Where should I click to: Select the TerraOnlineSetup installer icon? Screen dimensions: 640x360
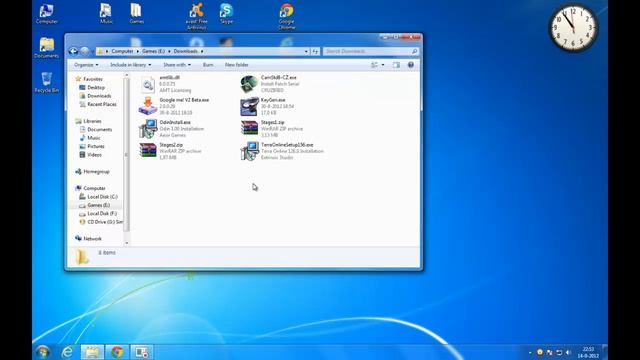point(249,151)
